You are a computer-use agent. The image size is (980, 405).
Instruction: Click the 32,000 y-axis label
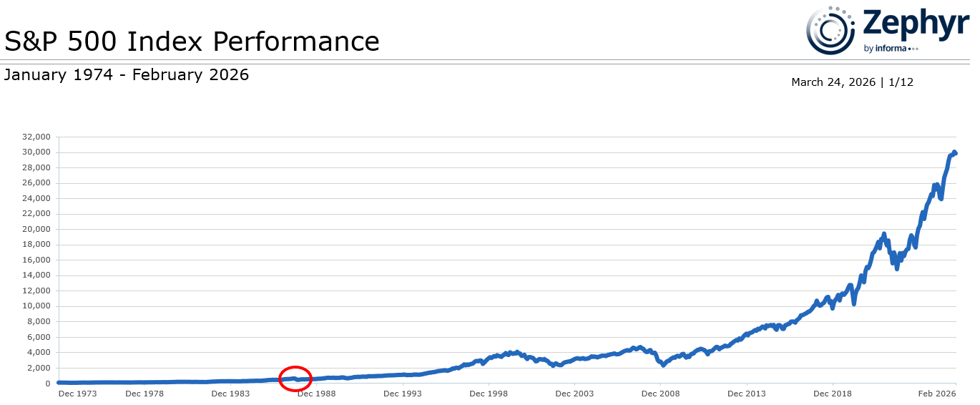tap(38, 137)
